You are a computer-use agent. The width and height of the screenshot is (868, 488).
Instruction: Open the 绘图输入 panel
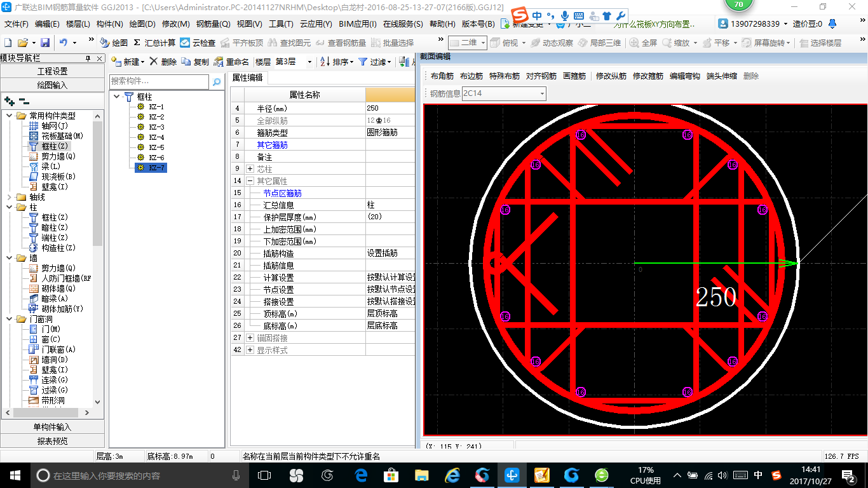(x=52, y=85)
